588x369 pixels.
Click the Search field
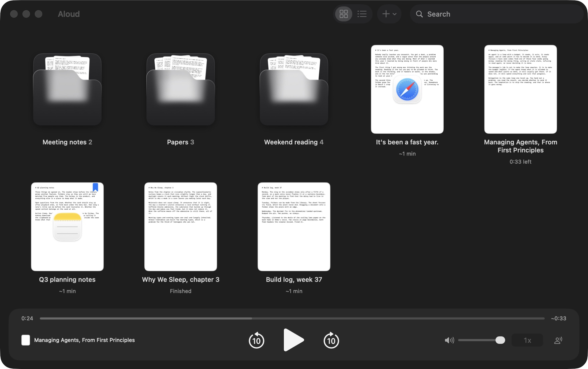(x=496, y=14)
